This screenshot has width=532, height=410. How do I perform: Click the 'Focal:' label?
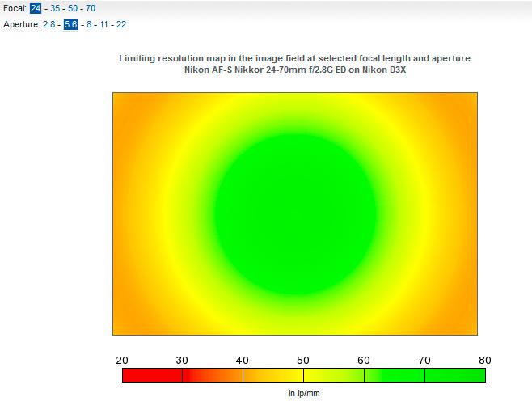point(15,8)
